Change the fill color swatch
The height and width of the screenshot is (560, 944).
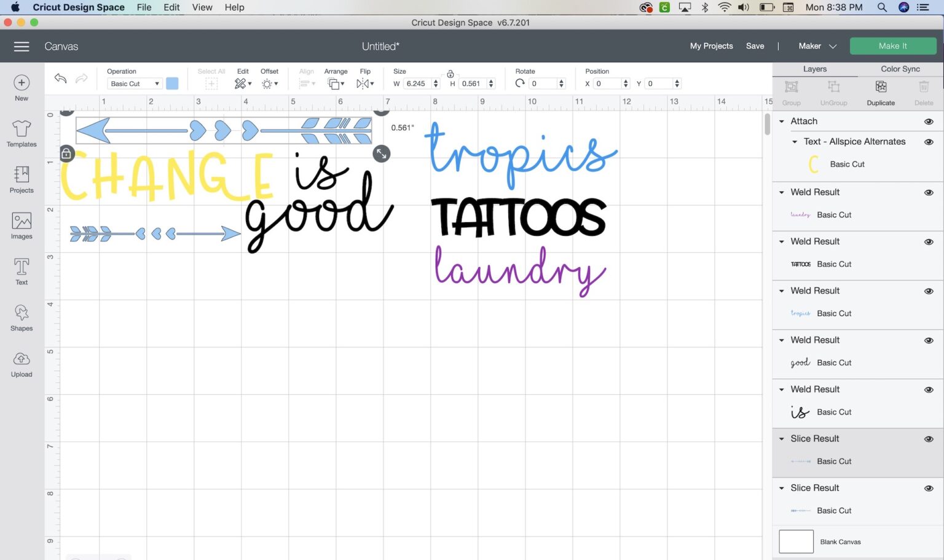(172, 84)
